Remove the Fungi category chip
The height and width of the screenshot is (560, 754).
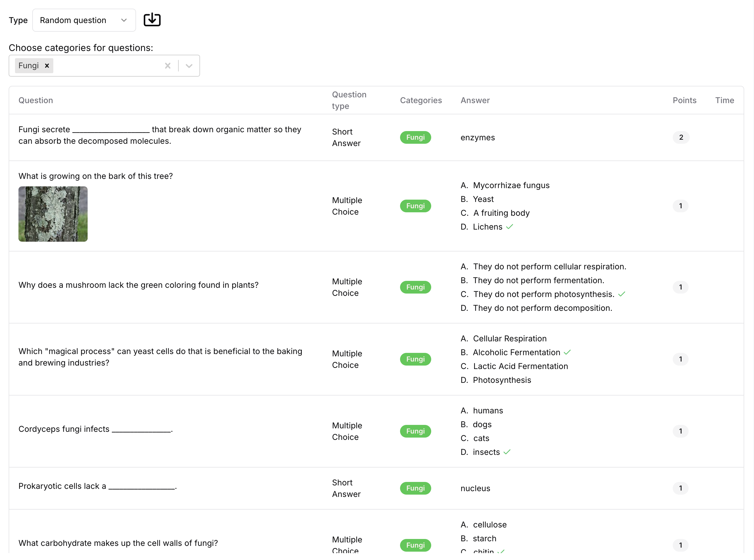tap(47, 66)
